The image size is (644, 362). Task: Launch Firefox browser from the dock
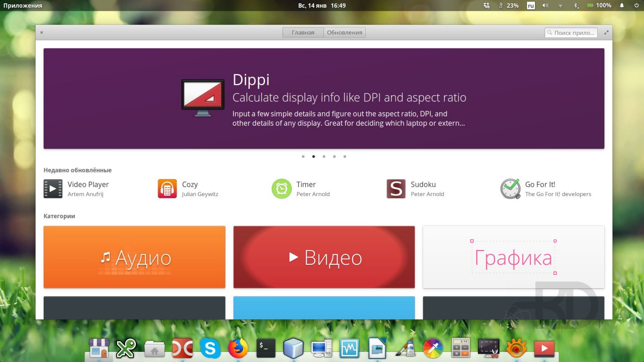coord(238,348)
